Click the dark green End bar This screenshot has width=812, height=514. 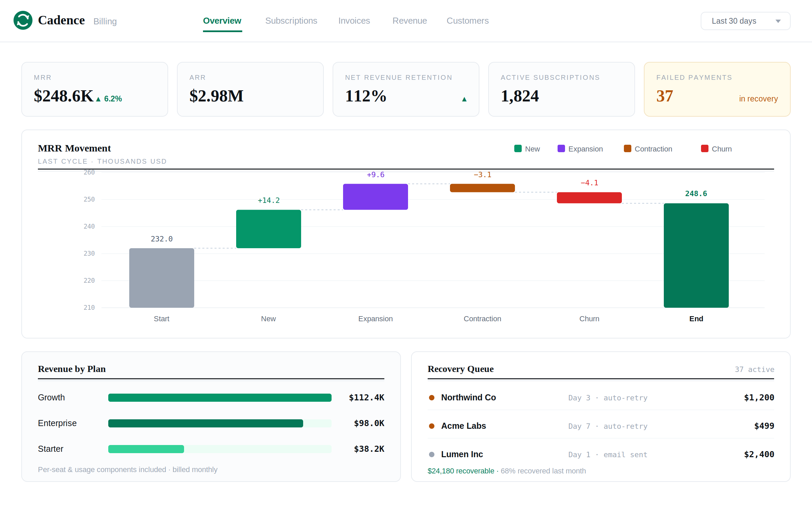696,255
